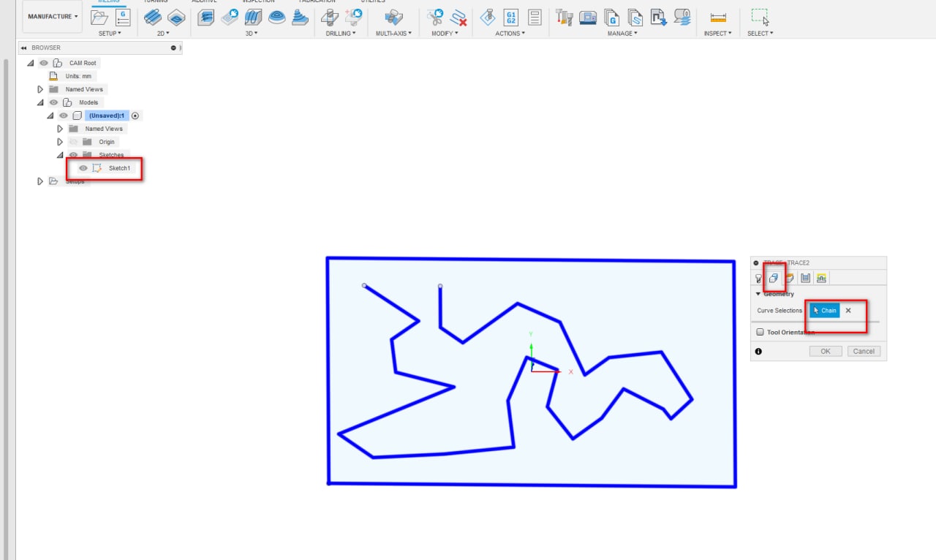Image resolution: width=936 pixels, height=560 pixels.
Task: Confirm the Trace operation with OK
Action: 826,352
